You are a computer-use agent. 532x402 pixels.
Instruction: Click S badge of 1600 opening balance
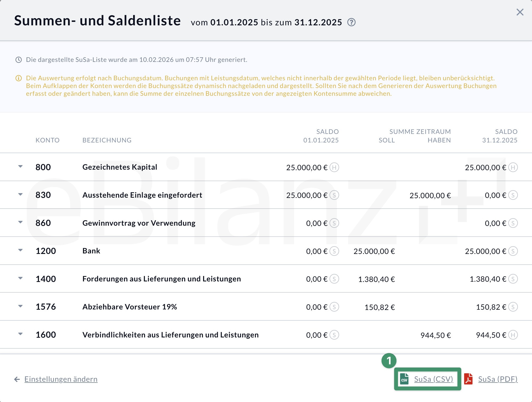point(334,335)
